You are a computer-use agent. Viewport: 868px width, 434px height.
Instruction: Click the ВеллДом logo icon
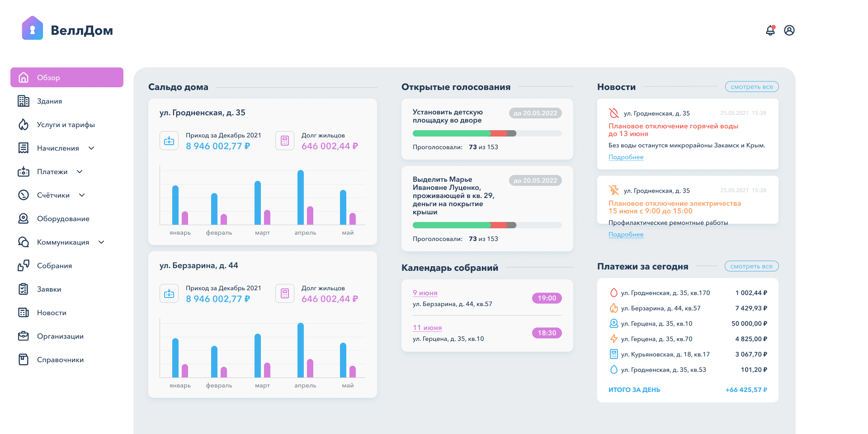coord(32,28)
